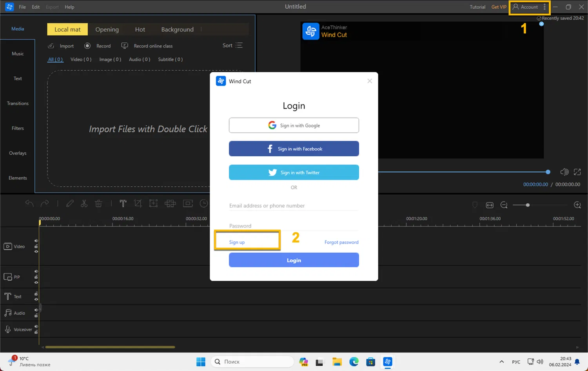This screenshot has height=371, width=588.
Task: Click the fit-timeline-to-window icon
Action: click(x=490, y=205)
